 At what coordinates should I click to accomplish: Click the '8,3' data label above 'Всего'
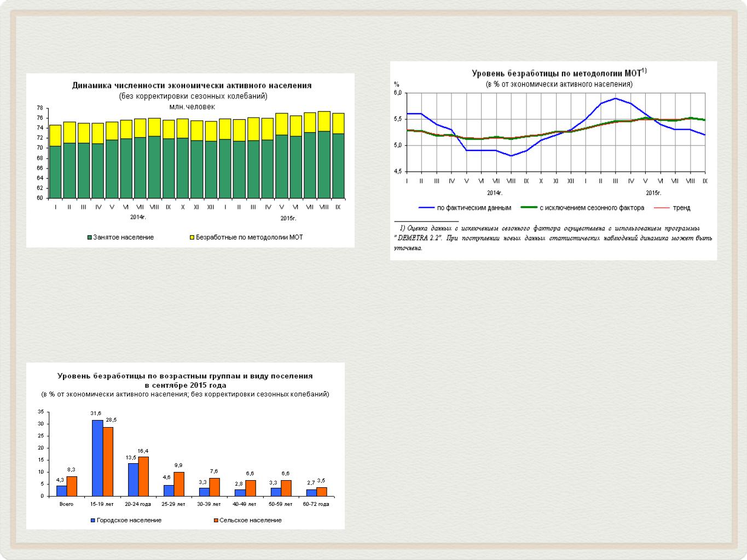[71, 470]
